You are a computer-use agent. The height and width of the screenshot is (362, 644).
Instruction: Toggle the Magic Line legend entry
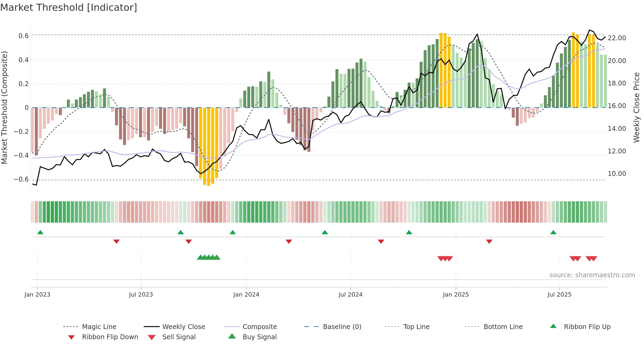click(90, 327)
